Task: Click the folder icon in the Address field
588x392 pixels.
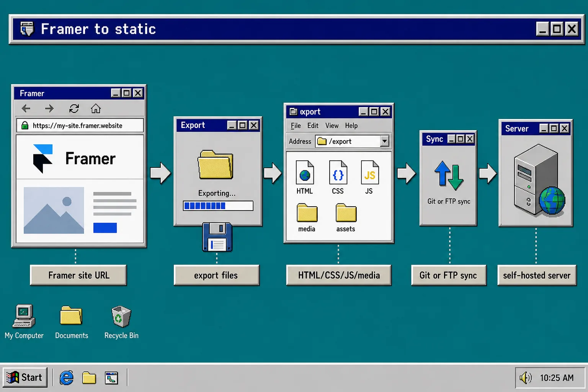Action: (322, 141)
